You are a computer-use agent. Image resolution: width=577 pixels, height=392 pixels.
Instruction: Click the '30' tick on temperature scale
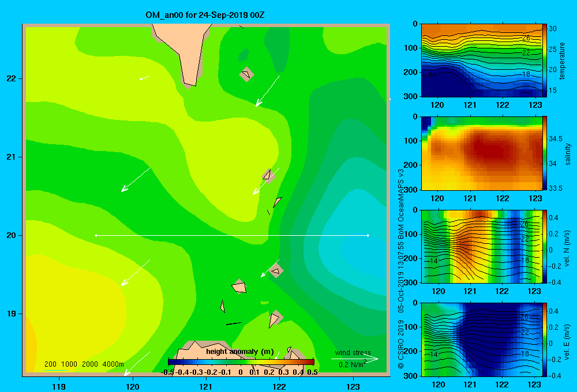(x=553, y=29)
